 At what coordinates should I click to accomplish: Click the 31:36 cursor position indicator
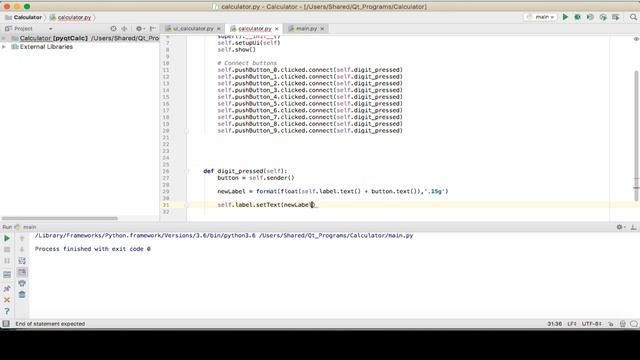554,324
